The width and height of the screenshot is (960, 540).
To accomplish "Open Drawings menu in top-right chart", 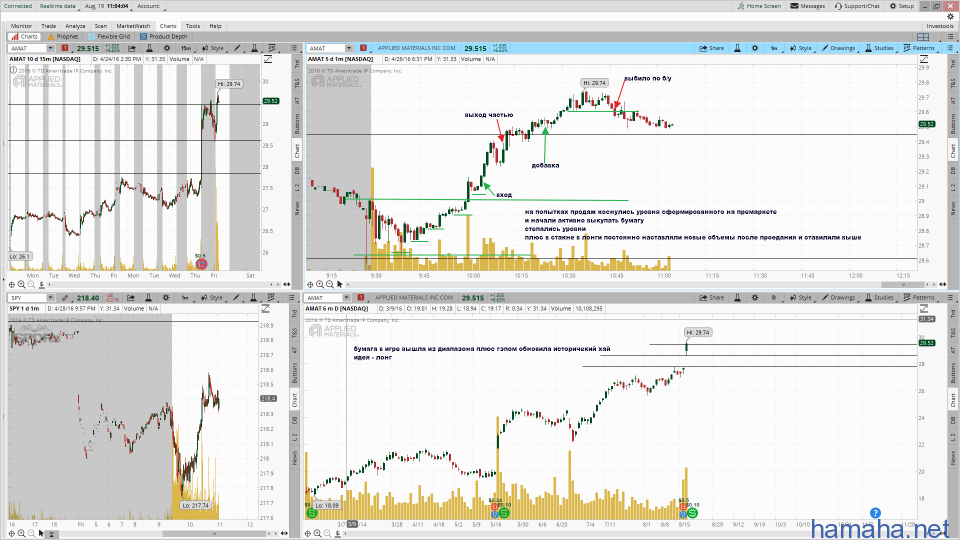I will click(x=838, y=48).
